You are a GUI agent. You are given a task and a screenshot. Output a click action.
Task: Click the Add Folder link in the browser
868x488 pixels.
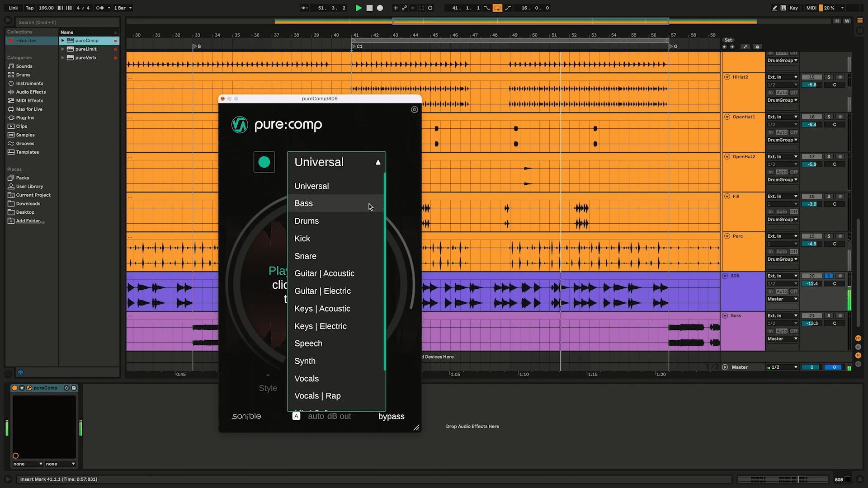coord(30,221)
